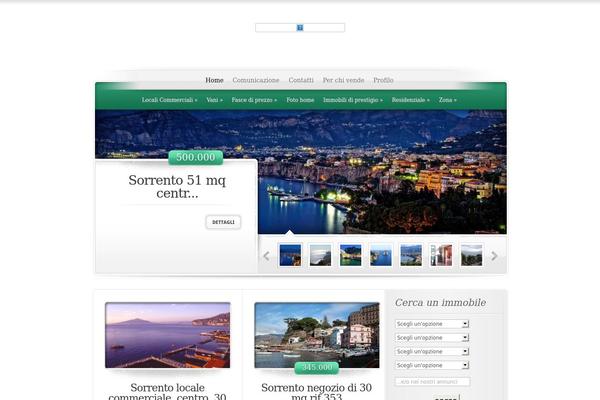
Task: Click the DETTAGLI button
Action: click(223, 222)
